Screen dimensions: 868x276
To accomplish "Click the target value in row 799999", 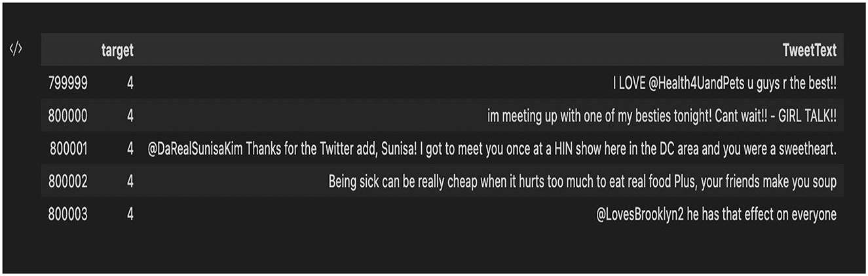I will (x=130, y=83).
